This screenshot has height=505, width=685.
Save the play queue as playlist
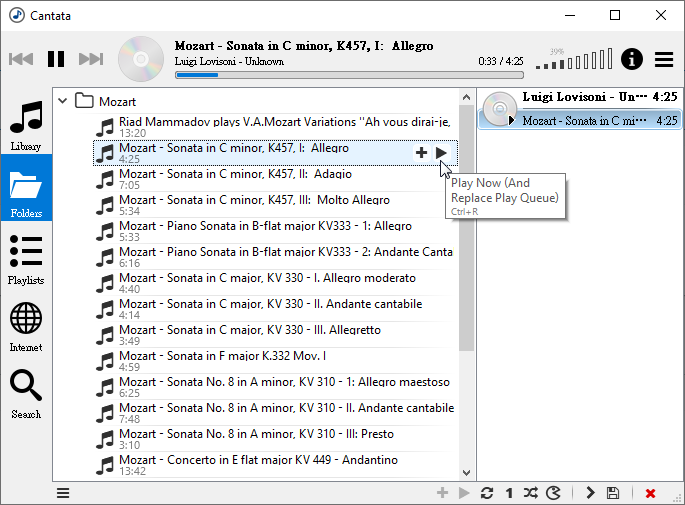tap(613, 493)
